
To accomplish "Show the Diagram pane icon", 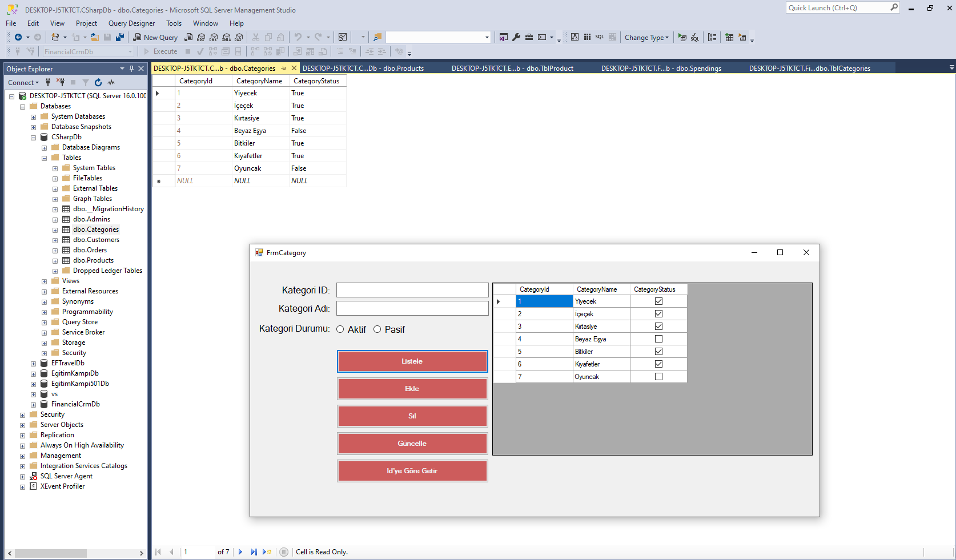I will 575,37.
